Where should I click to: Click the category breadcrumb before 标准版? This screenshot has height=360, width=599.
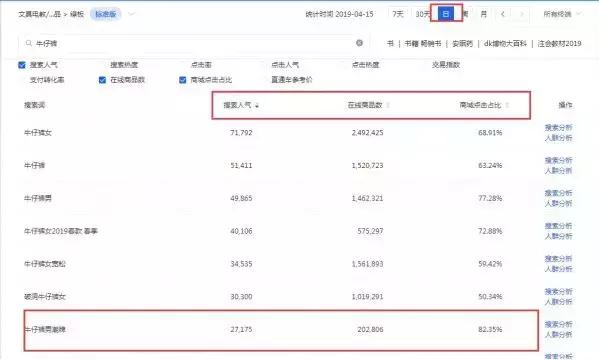pos(51,14)
